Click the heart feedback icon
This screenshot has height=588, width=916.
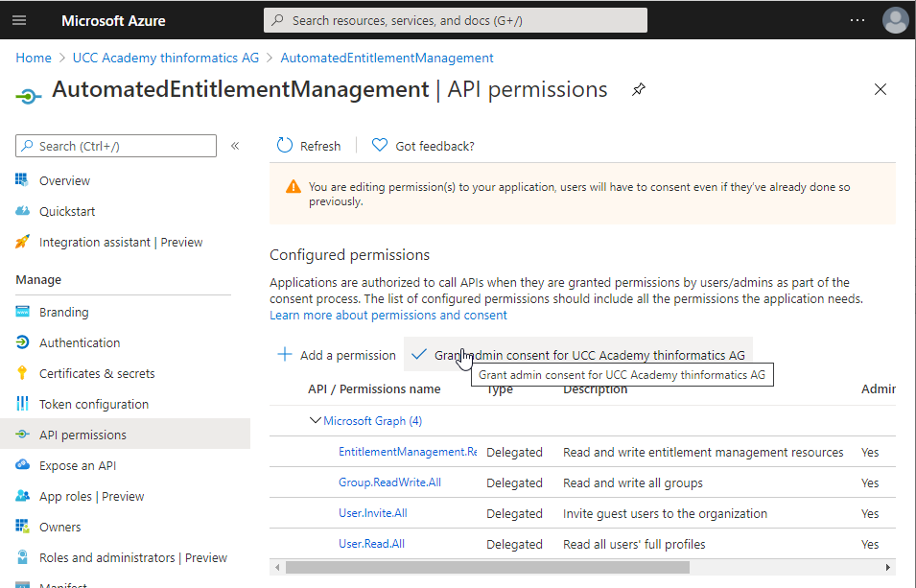(380, 145)
